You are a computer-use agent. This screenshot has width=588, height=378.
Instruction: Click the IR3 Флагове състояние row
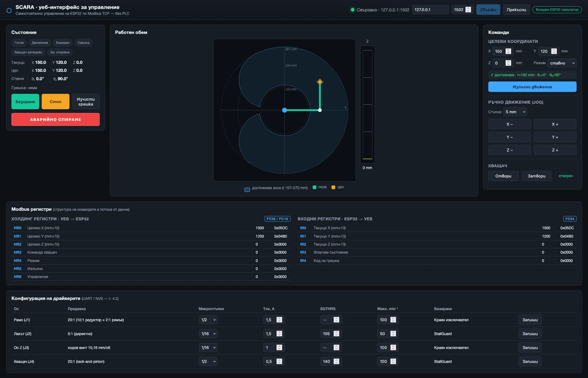click(x=437, y=252)
